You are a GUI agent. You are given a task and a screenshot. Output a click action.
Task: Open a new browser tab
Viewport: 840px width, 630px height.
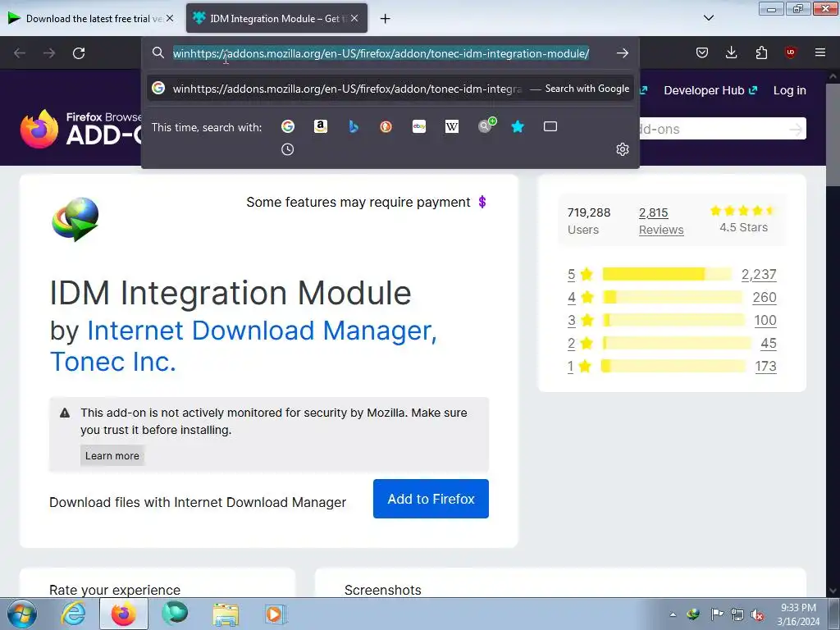click(385, 19)
